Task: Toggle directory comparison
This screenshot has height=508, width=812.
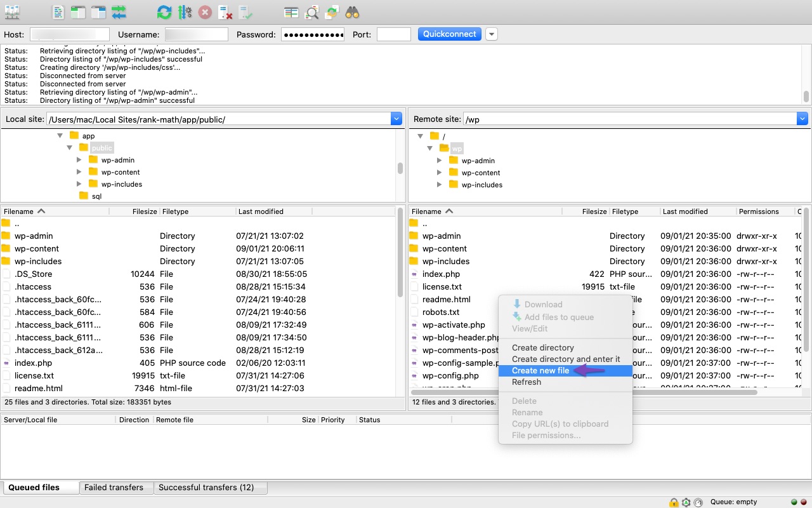Action: pos(311,11)
